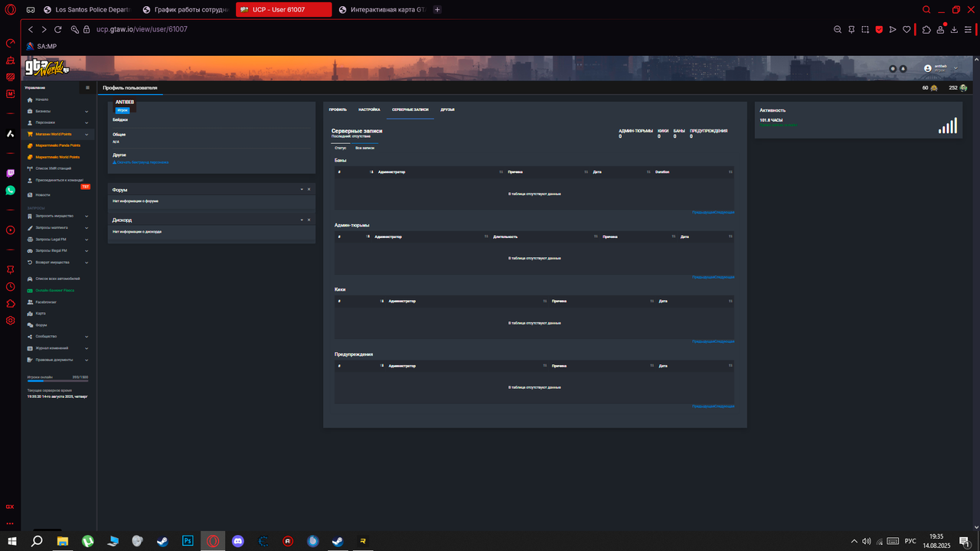Select the СЕРВЕРНЫЕ ЗАПИСИ tab
This screenshot has height=551, width=980.
(x=410, y=109)
